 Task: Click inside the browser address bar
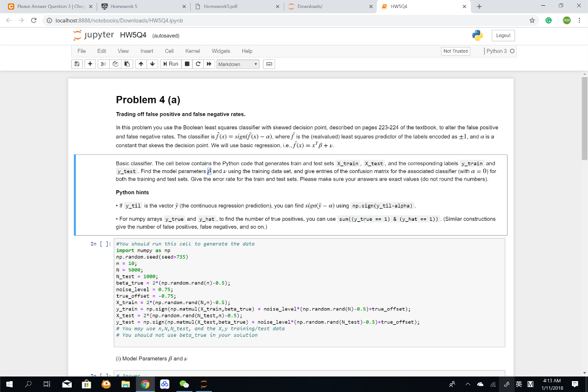[172, 19]
